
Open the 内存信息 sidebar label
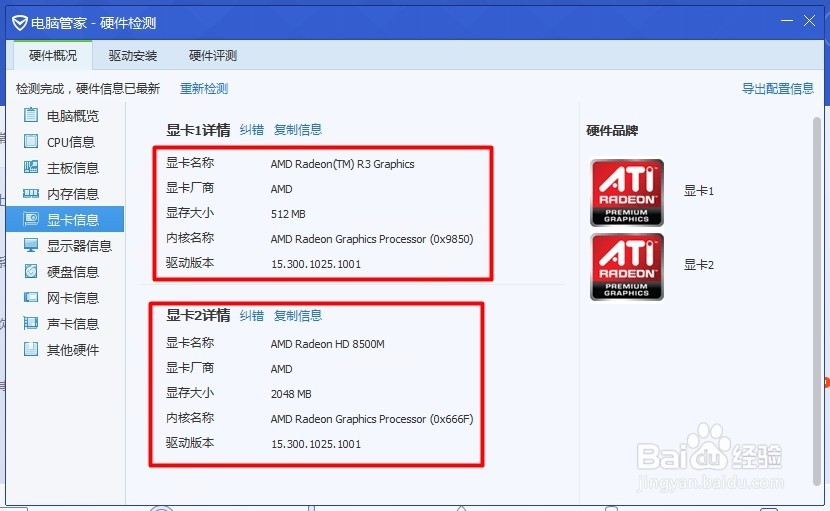(x=73, y=194)
